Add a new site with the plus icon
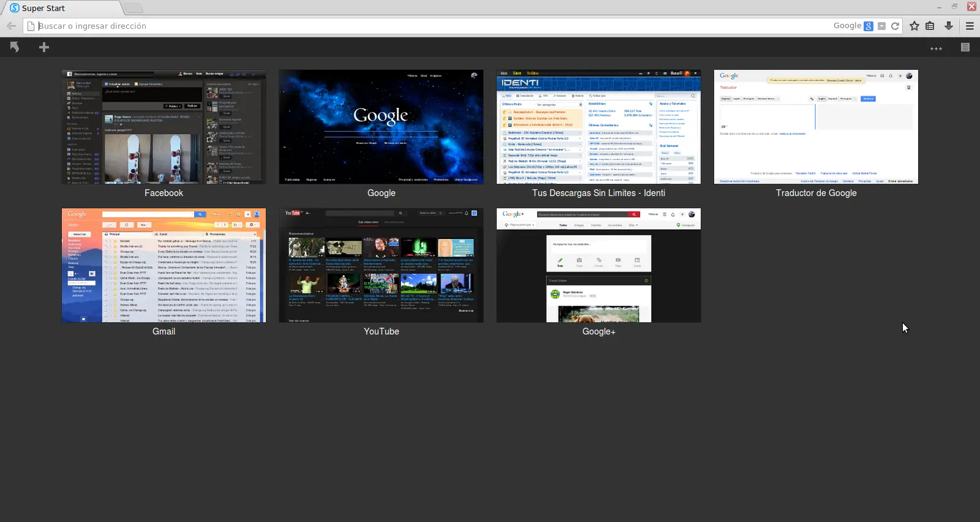This screenshot has width=980, height=522. (44, 47)
